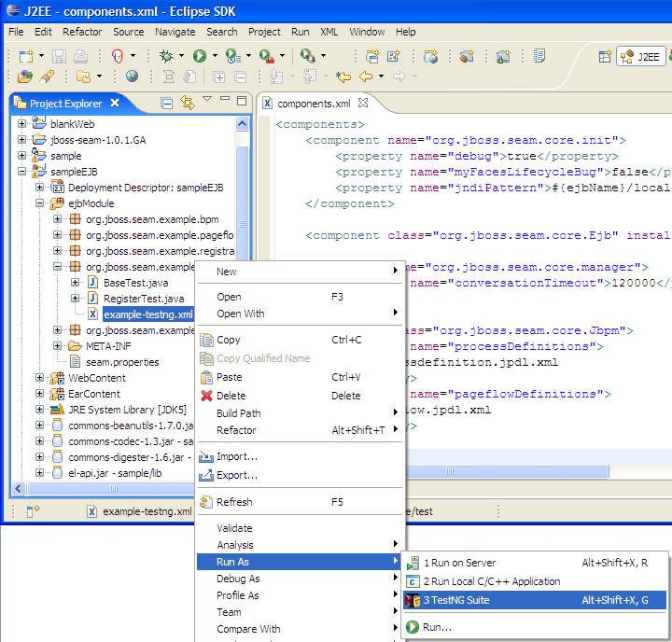Click Refresh in the context menu

tap(300, 502)
